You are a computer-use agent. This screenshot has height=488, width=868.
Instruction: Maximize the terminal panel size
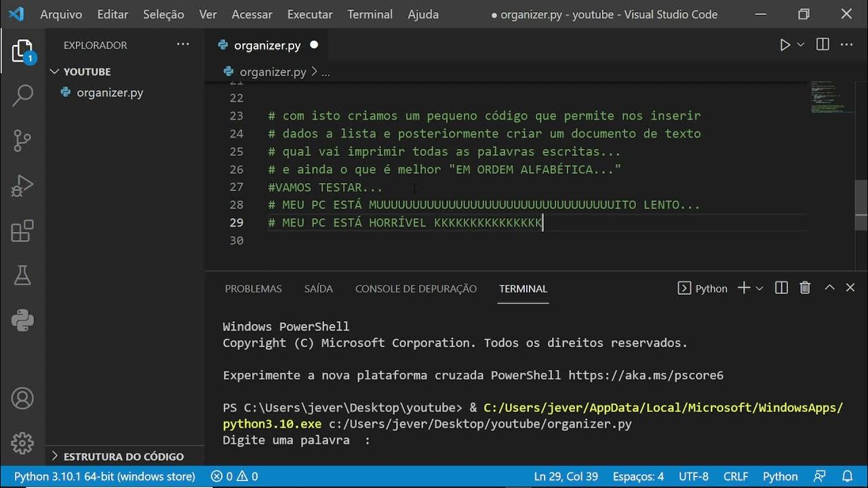[x=829, y=288]
